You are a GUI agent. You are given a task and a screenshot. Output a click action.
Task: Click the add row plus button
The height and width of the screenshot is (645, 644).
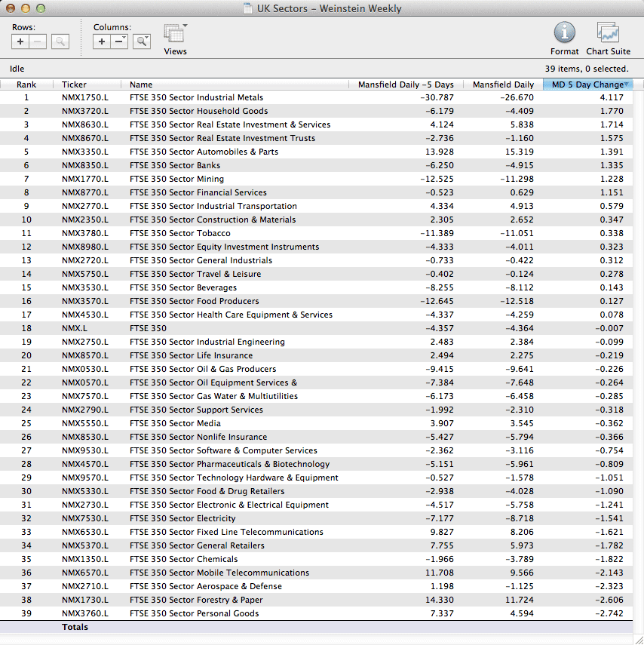click(21, 42)
